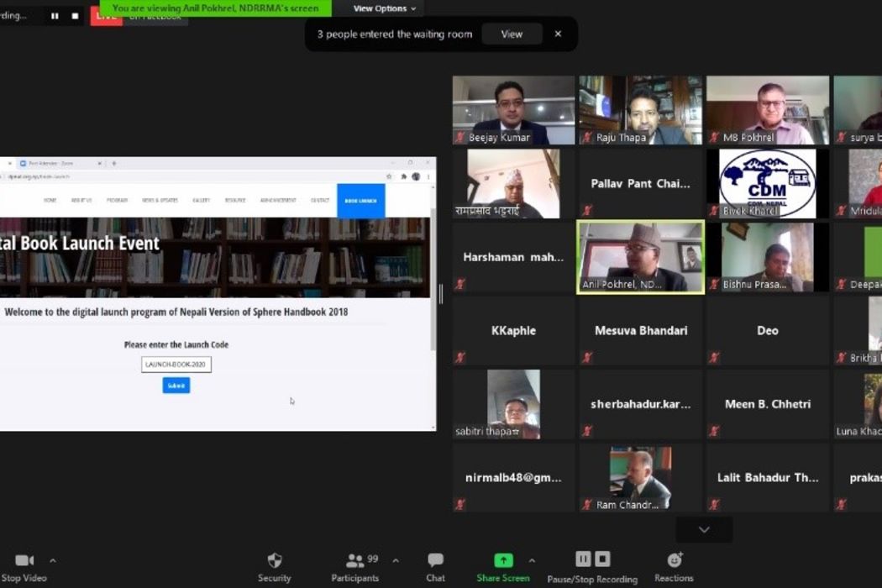Close the shared browser's Zoom tab

[x=100, y=163]
